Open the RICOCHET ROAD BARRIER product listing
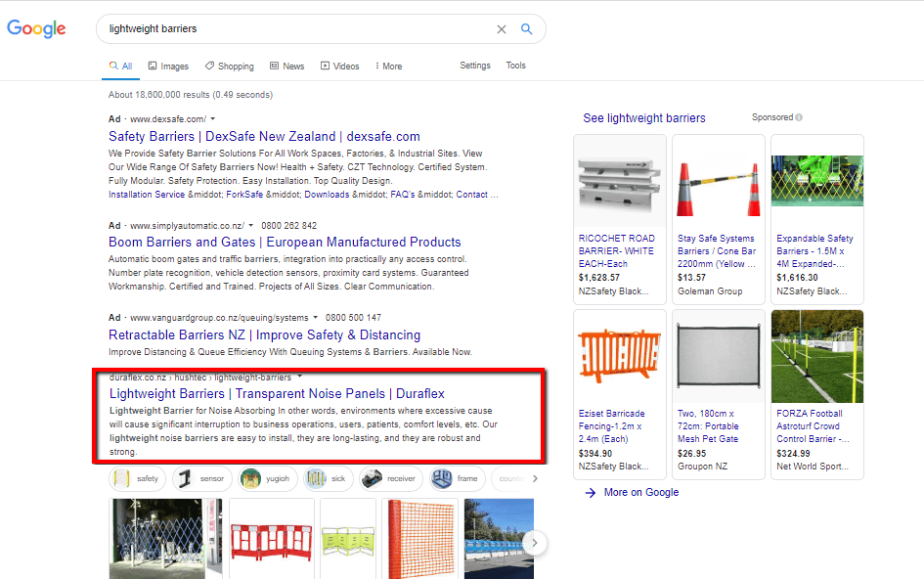924x579 pixels. (x=616, y=251)
